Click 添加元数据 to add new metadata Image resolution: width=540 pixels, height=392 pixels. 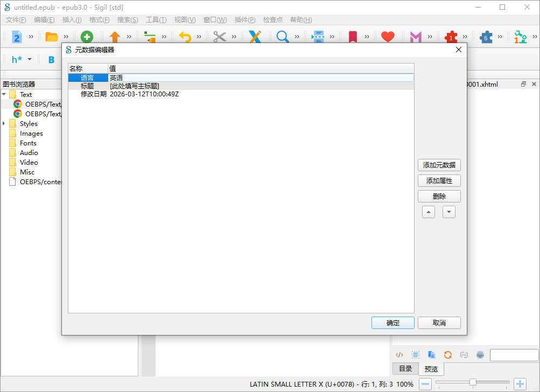tap(439, 165)
